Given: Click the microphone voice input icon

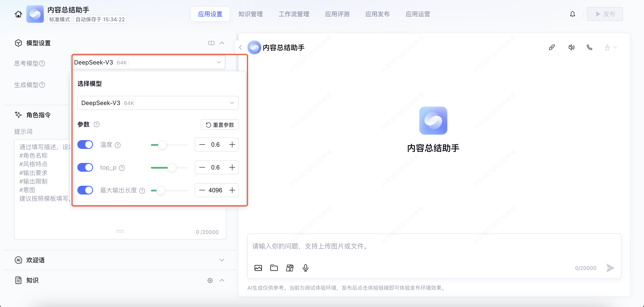Looking at the screenshot, I should pos(305,268).
